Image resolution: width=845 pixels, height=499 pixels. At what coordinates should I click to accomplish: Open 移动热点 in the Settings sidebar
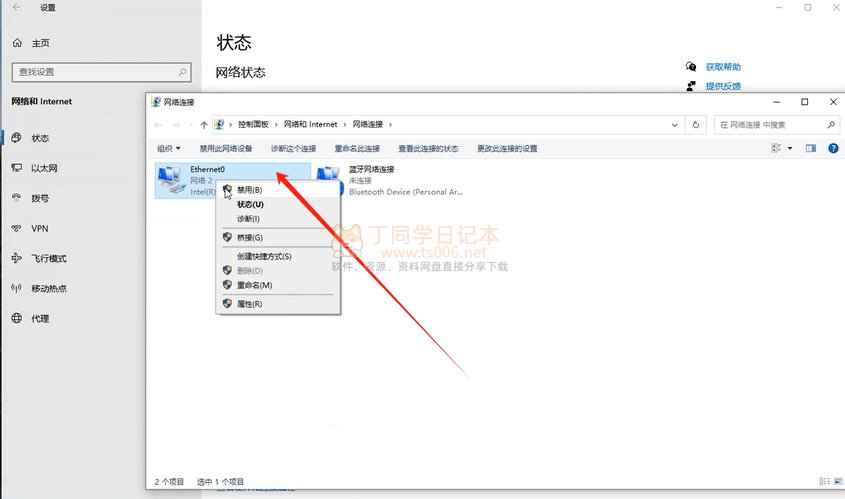[49, 288]
